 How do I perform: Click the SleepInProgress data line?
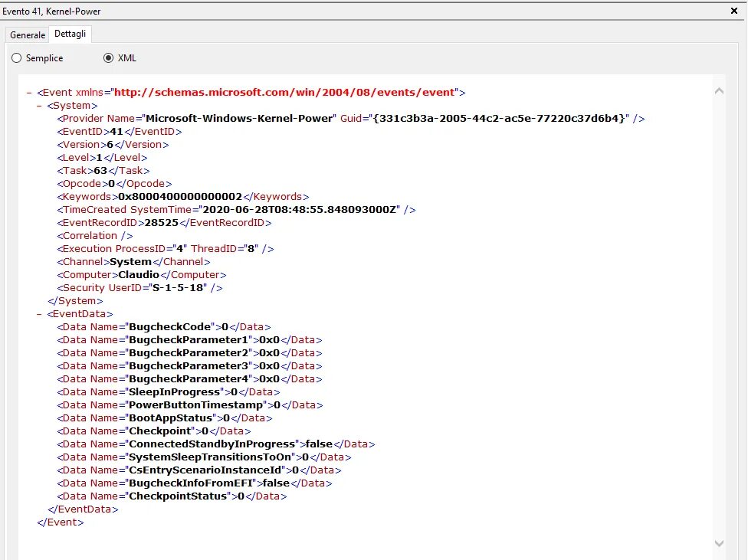pyautogui.click(x=169, y=392)
